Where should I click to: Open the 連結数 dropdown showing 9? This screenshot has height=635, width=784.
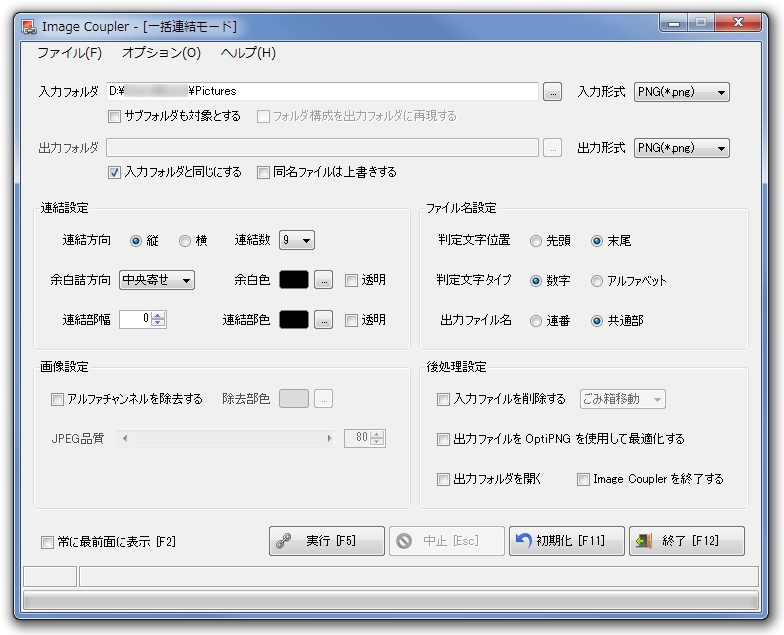tap(296, 240)
